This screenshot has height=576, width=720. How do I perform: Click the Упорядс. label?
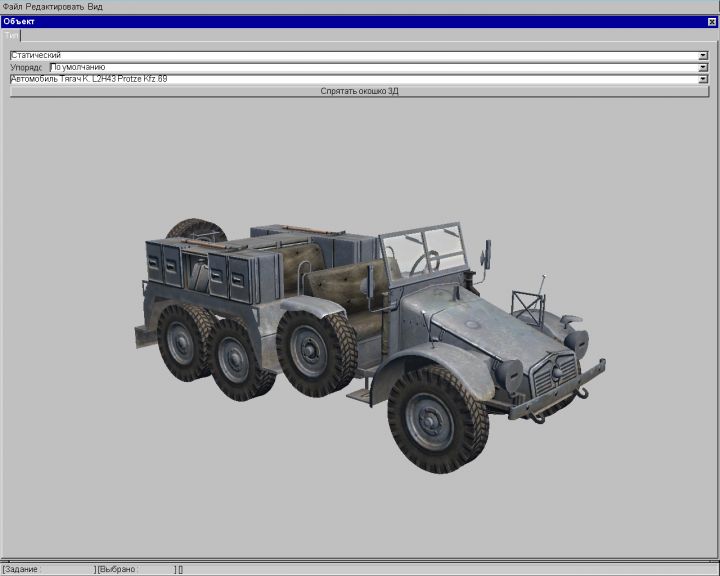pos(27,67)
